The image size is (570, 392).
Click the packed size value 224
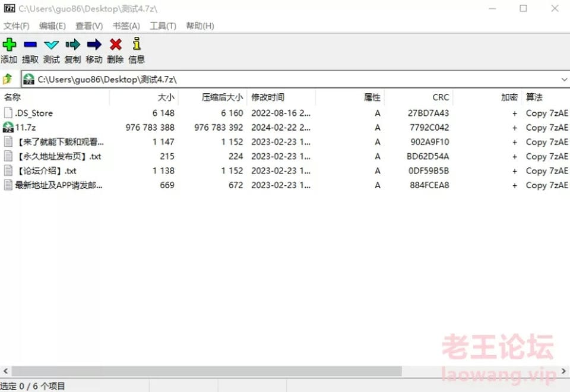[x=236, y=156]
